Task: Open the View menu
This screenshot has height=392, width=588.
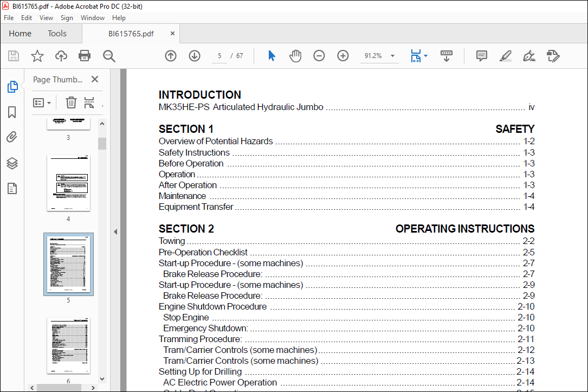Action: click(x=46, y=18)
